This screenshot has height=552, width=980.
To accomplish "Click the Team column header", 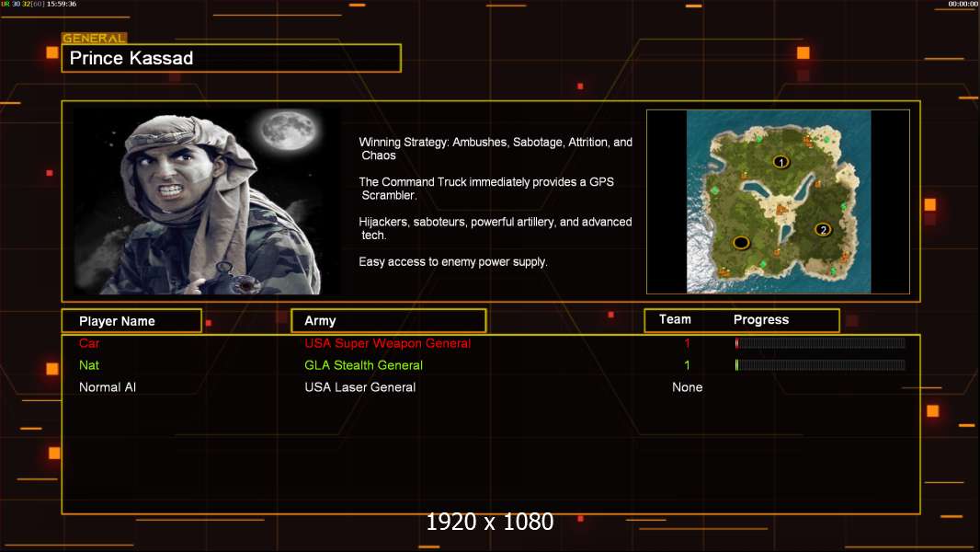I will point(675,319).
